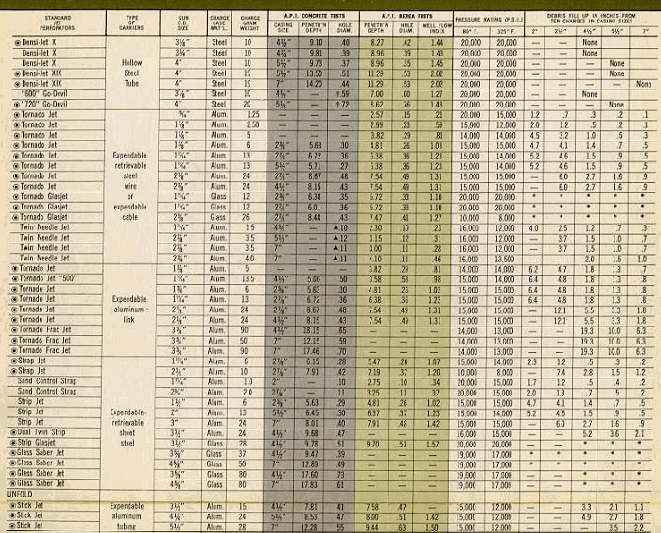Click the 9.44 Berea penetration depth value
Viewport: 661px width, 533px height.
click(x=373, y=527)
